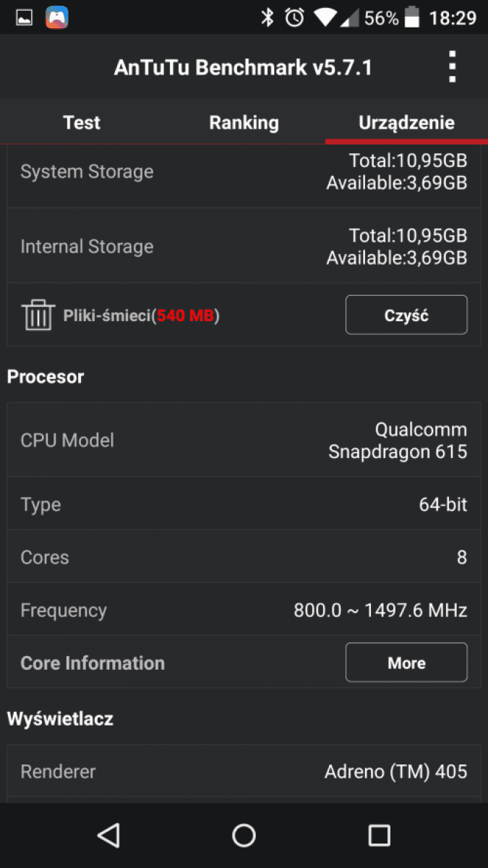Tap the Bluetooth status bar icon
488x868 pixels.
click(267, 17)
